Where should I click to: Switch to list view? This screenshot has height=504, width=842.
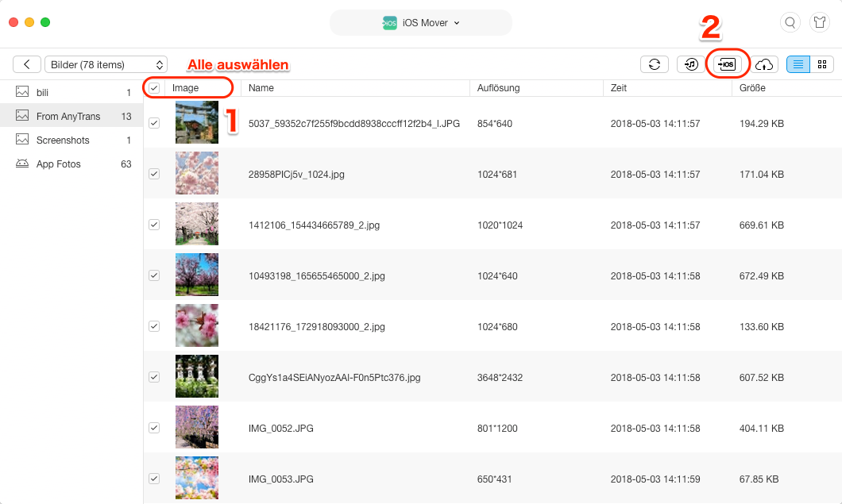coord(798,64)
